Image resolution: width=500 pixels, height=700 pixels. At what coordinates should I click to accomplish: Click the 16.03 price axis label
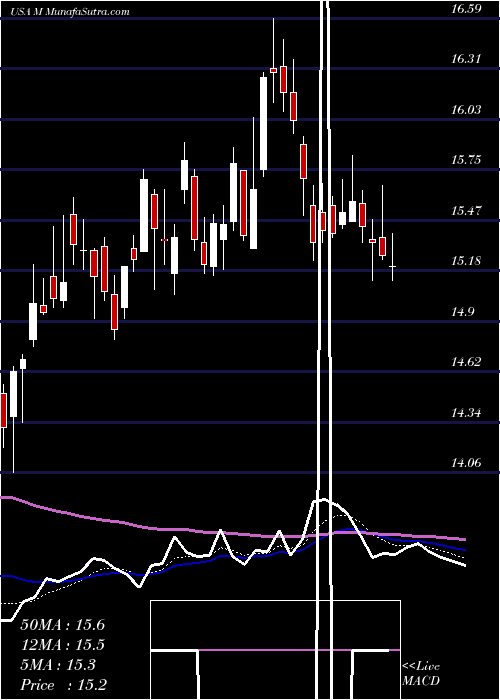coord(466,109)
